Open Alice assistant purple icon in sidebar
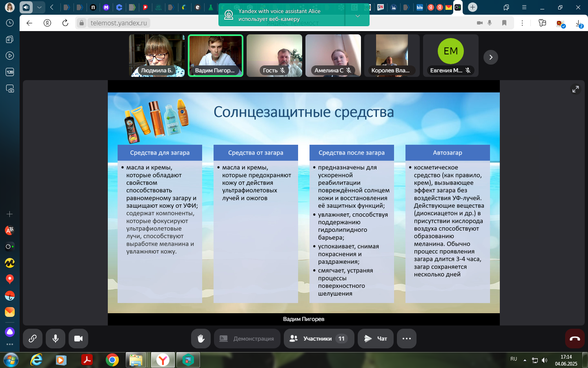Image resolution: width=588 pixels, height=368 pixels. (x=10, y=332)
